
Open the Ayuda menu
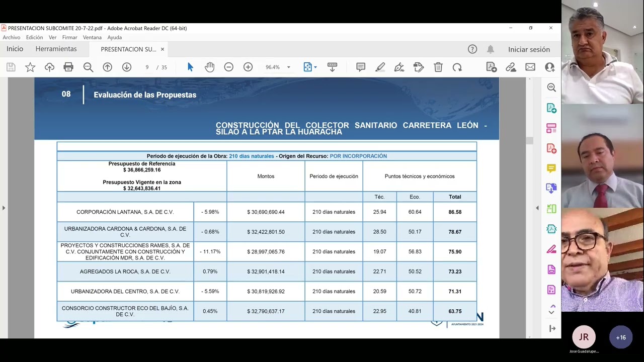114,37
